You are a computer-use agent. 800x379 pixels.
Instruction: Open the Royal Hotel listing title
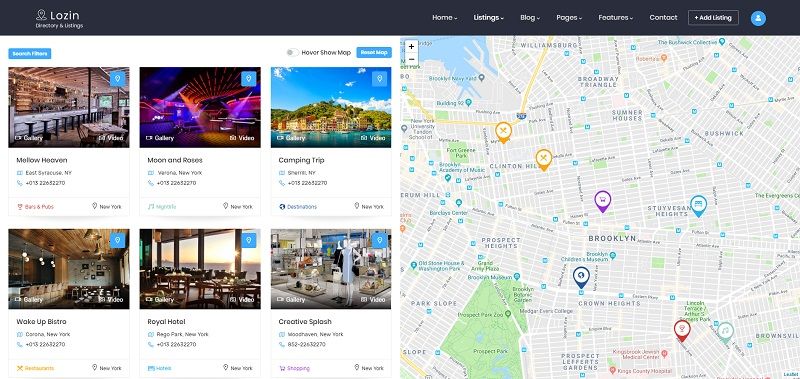tap(166, 322)
